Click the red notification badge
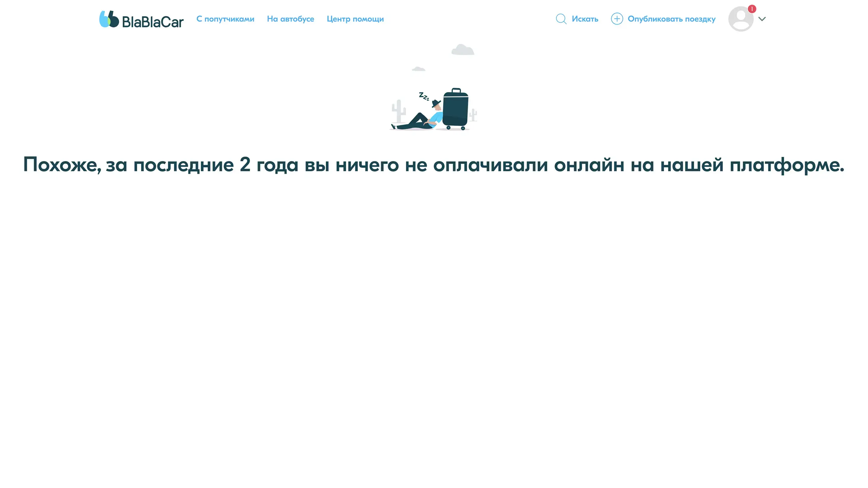 [x=752, y=9]
